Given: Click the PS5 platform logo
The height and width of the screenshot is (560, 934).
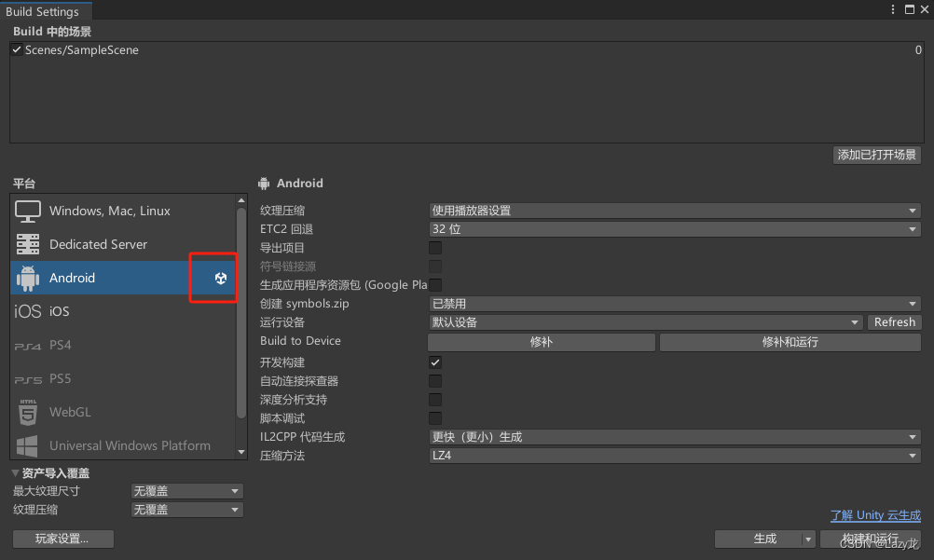Looking at the screenshot, I should pyautogui.click(x=27, y=379).
